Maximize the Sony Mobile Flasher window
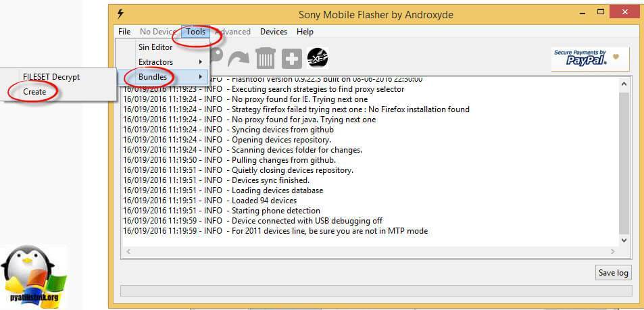644x310 pixels. coord(601,12)
